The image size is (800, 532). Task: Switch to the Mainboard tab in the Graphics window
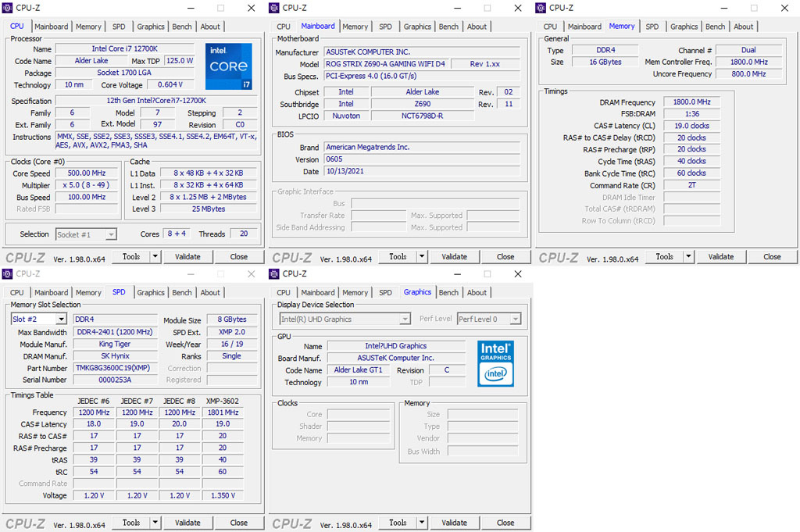(x=318, y=293)
